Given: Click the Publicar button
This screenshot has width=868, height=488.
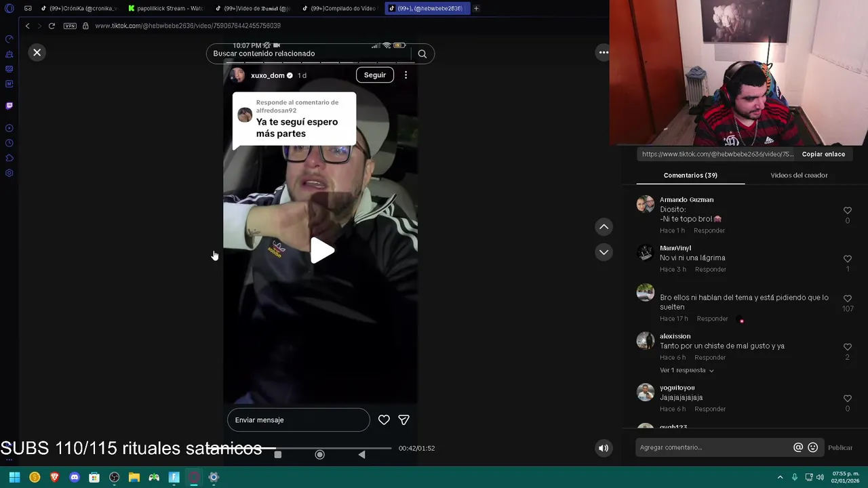Looking at the screenshot, I should [840, 447].
